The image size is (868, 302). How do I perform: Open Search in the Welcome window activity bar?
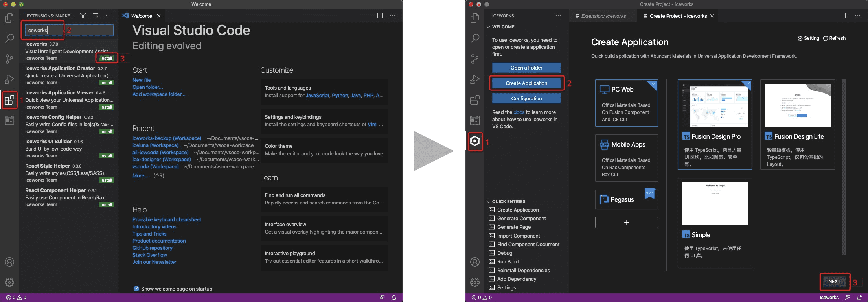click(9, 38)
